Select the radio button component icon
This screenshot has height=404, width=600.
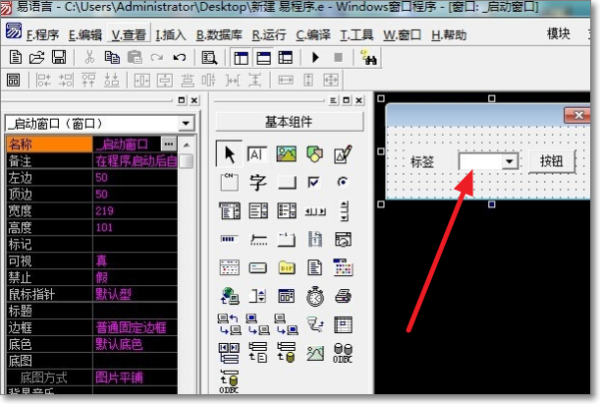pyautogui.click(x=343, y=182)
